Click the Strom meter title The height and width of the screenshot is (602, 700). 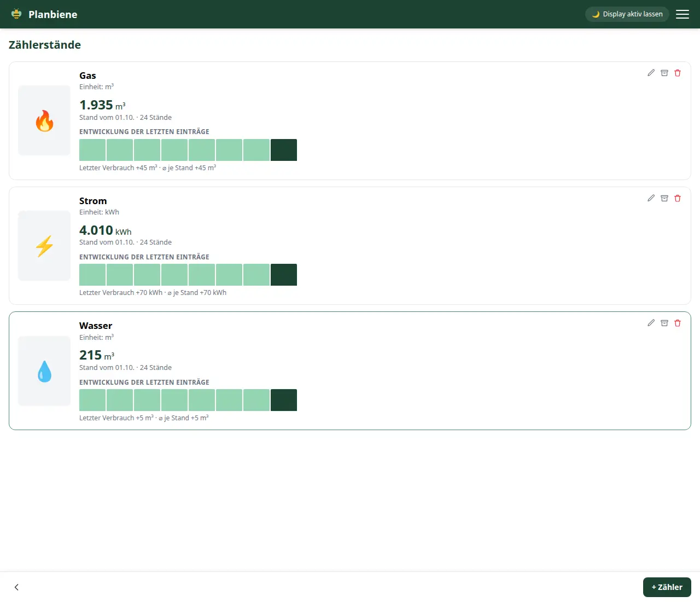click(93, 201)
